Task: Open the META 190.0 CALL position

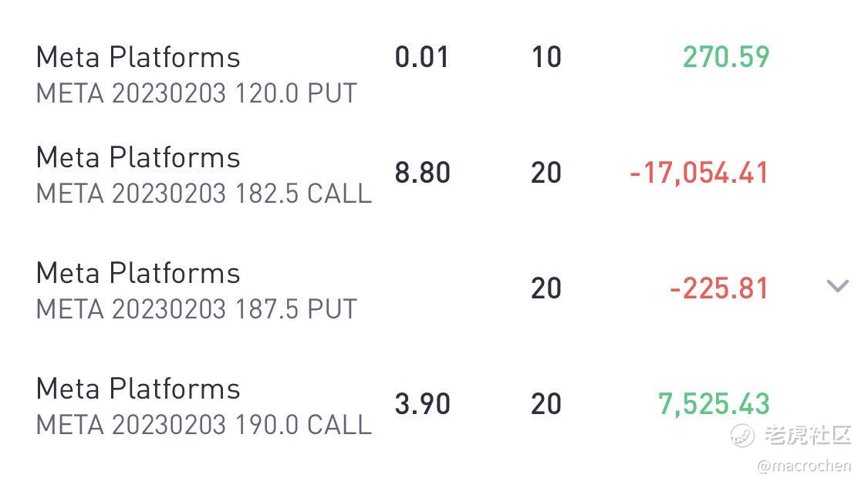Action: [x=434, y=405]
